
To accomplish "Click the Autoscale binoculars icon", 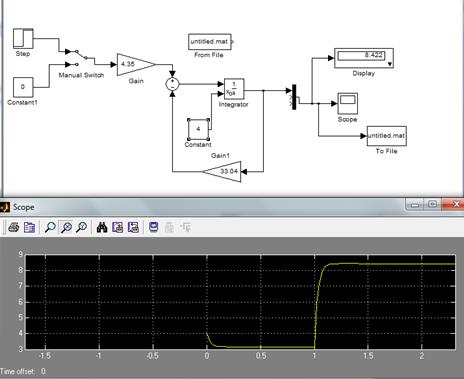I will click(x=102, y=228).
